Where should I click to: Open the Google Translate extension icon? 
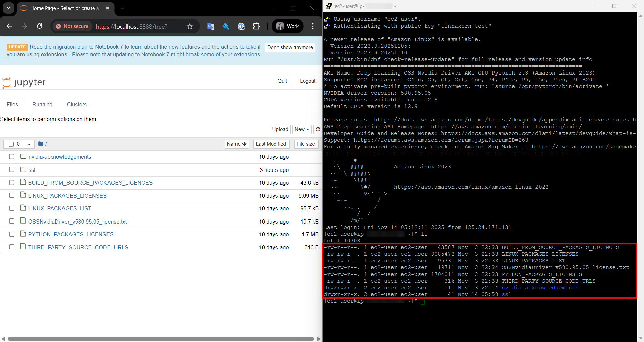pos(211,26)
